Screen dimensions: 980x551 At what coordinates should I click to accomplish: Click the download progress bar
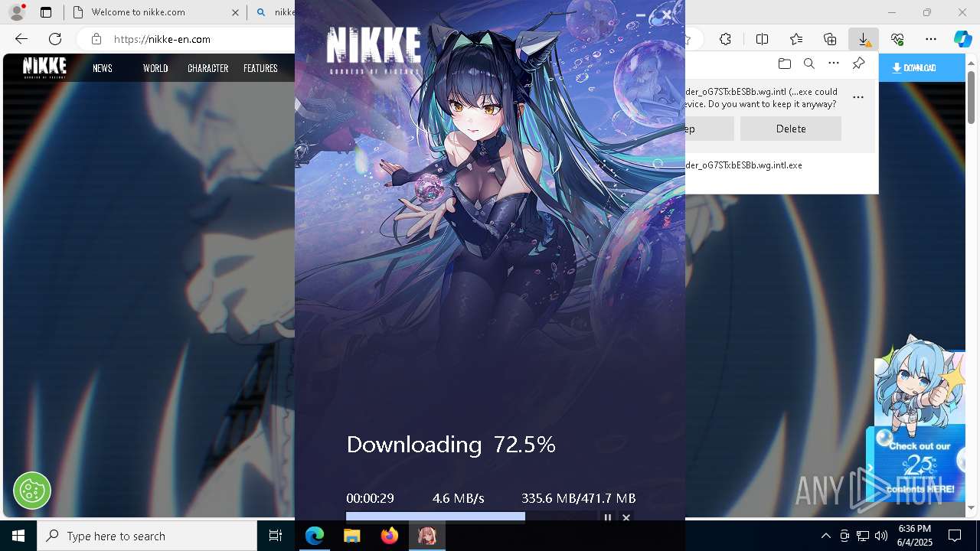pos(471,517)
